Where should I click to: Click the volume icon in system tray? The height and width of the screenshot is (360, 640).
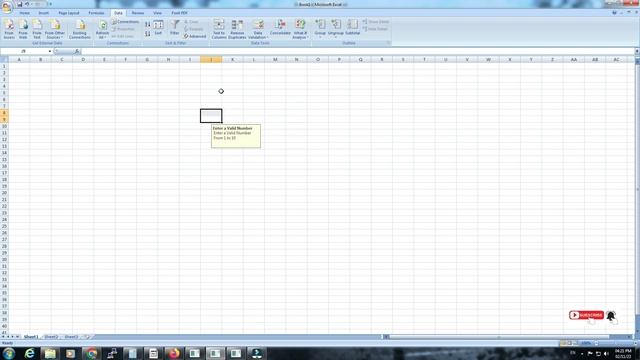pyautogui.click(x=606, y=353)
